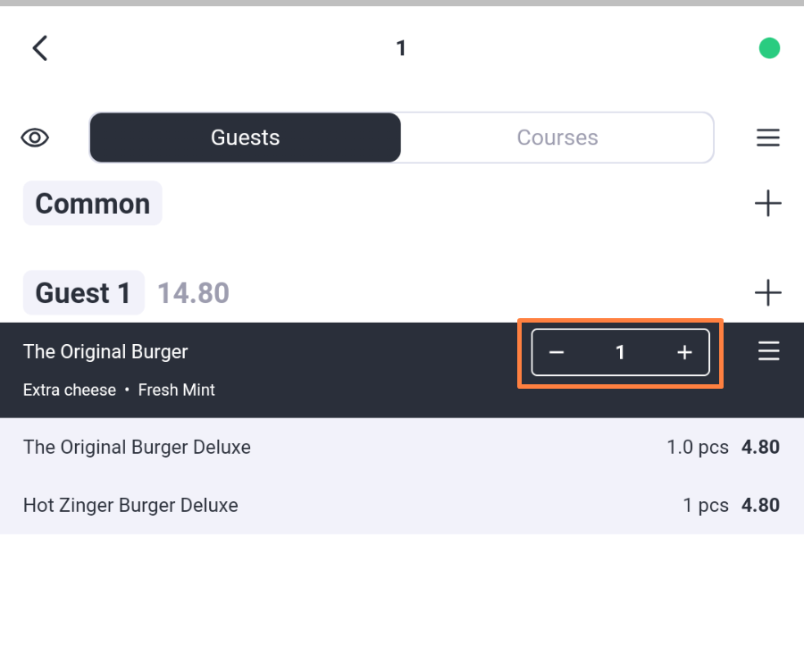Screen dimensions: 804x672
Task: Open the hamburger menu beside the Courses tab
Action: coord(768,138)
